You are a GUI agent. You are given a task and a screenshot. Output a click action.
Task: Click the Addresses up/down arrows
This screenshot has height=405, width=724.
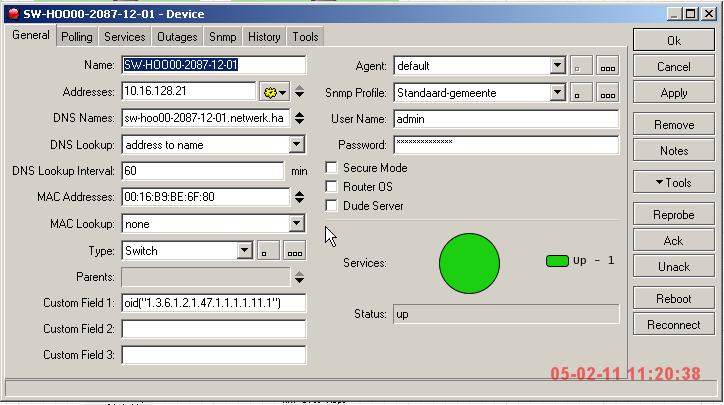[299, 91]
